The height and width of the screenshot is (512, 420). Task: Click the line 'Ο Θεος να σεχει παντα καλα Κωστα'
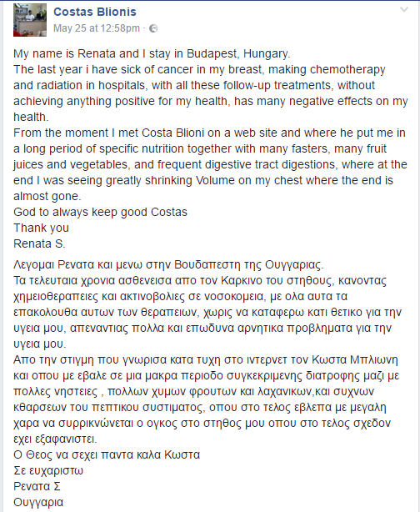pos(107,454)
